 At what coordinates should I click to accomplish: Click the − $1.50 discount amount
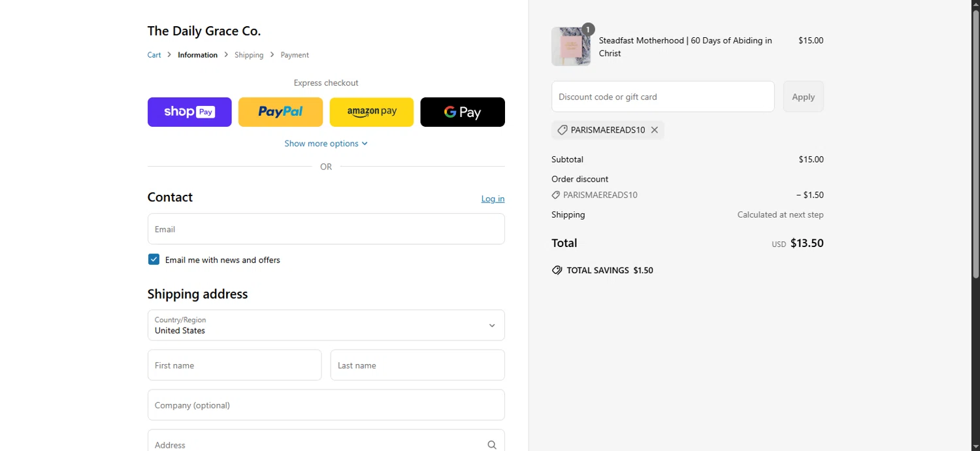point(809,195)
